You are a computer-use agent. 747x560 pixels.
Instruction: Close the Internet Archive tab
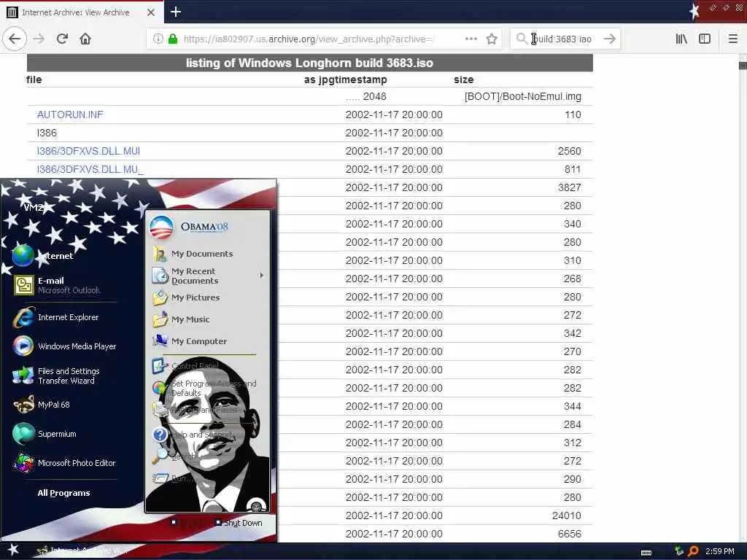(151, 12)
